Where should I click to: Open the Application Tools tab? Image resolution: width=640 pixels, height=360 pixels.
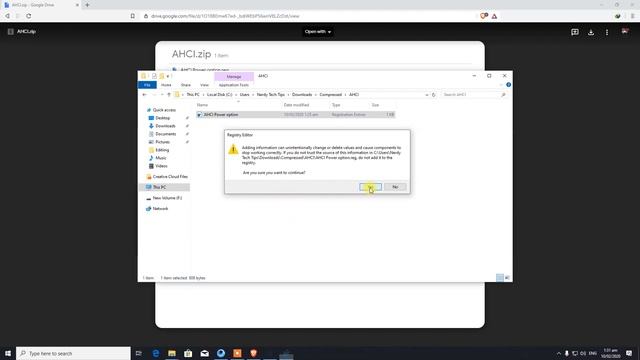click(233, 85)
